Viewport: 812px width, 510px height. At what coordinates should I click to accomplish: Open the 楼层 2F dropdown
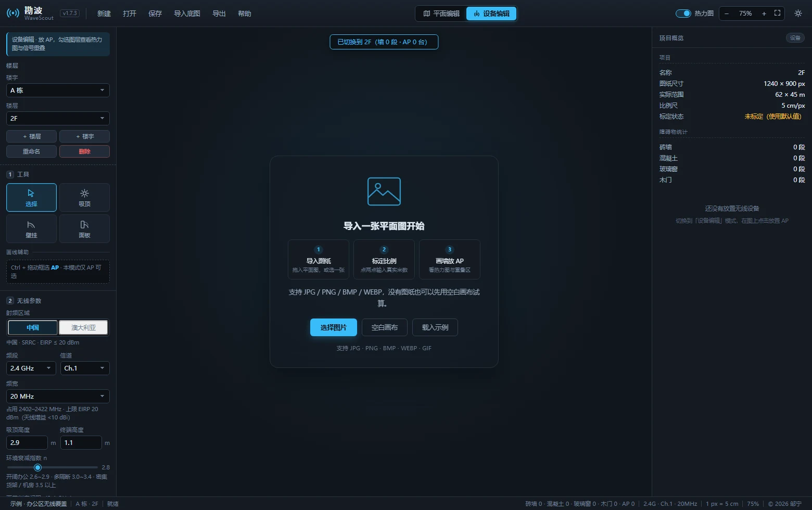(58, 118)
